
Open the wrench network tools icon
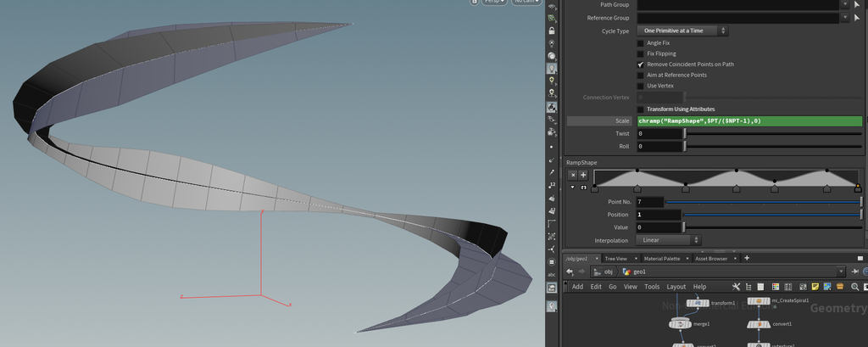736,287
